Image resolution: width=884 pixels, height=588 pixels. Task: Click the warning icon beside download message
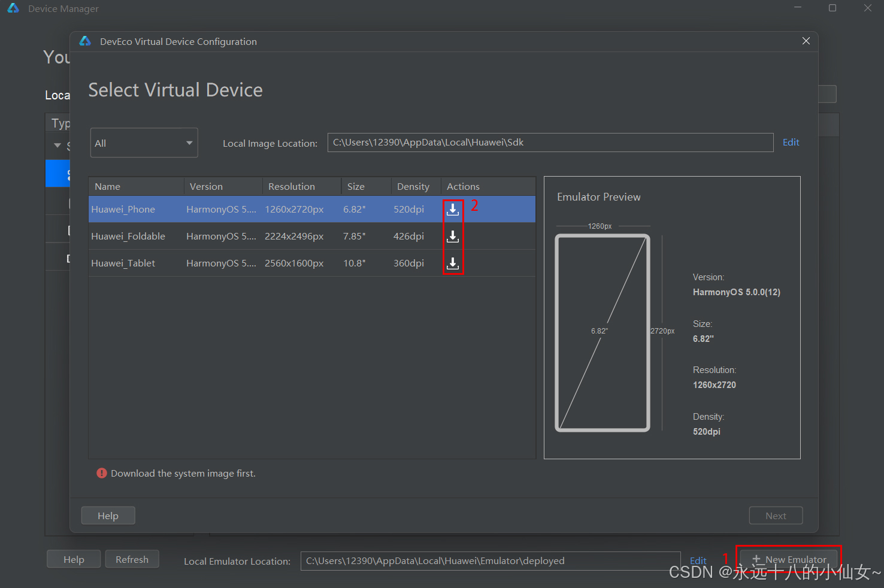tap(102, 473)
